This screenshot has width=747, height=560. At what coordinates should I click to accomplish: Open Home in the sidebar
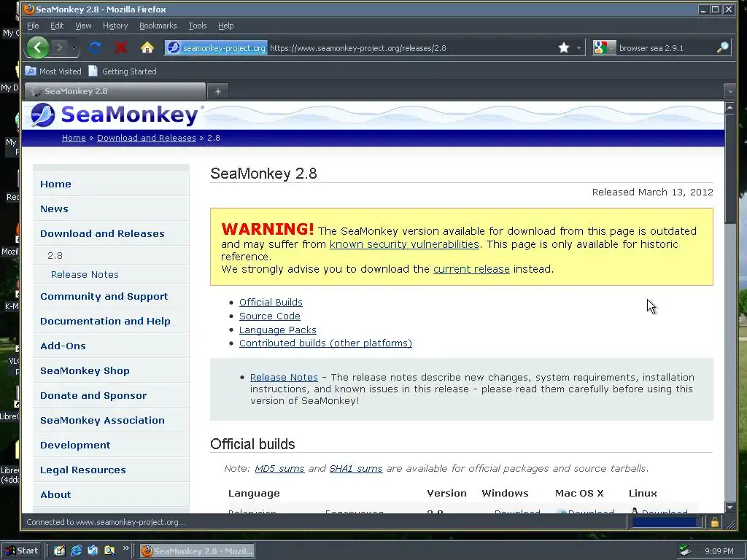coord(55,184)
